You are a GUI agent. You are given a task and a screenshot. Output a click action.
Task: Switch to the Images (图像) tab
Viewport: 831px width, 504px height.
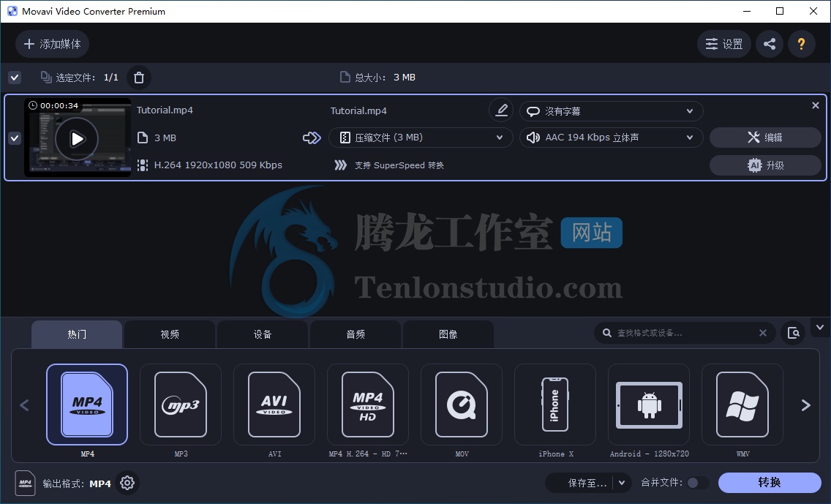(x=448, y=334)
